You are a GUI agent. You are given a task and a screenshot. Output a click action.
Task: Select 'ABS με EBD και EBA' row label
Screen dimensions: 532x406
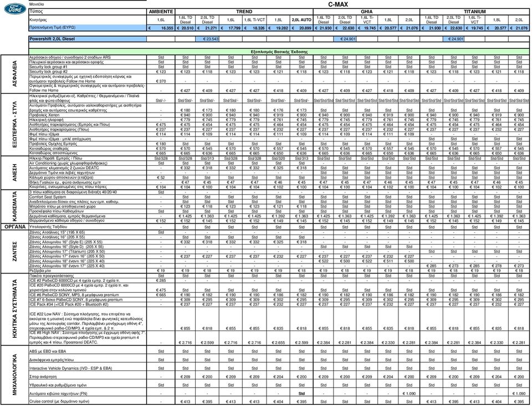point(48,351)
